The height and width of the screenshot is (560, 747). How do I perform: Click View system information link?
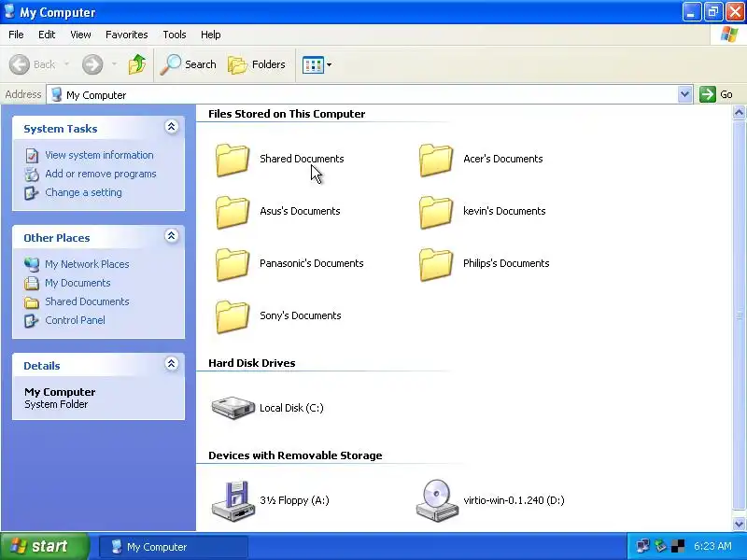click(99, 155)
